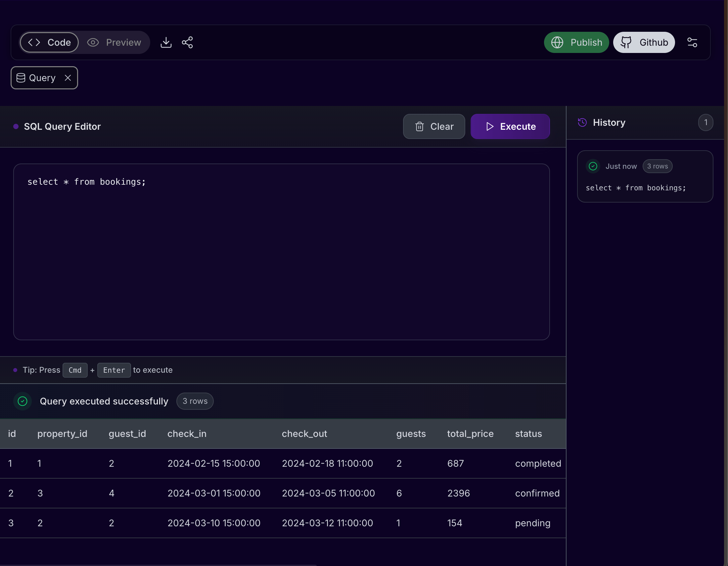Clear the SQL query editor
Image resolution: width=728 pixels, height=566 pixels.
[434, 127]
